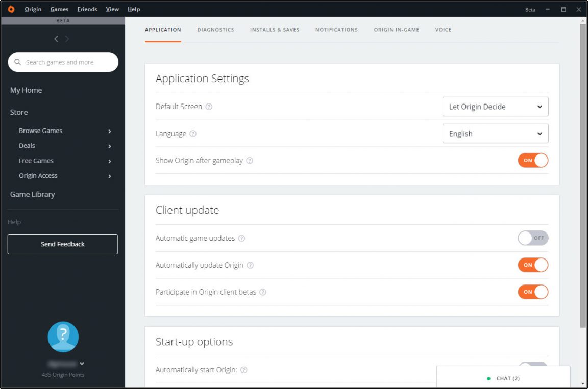The image size is (588, 389).
Task: Click the Language help question mark icon
Action: (x=193, y=134)
